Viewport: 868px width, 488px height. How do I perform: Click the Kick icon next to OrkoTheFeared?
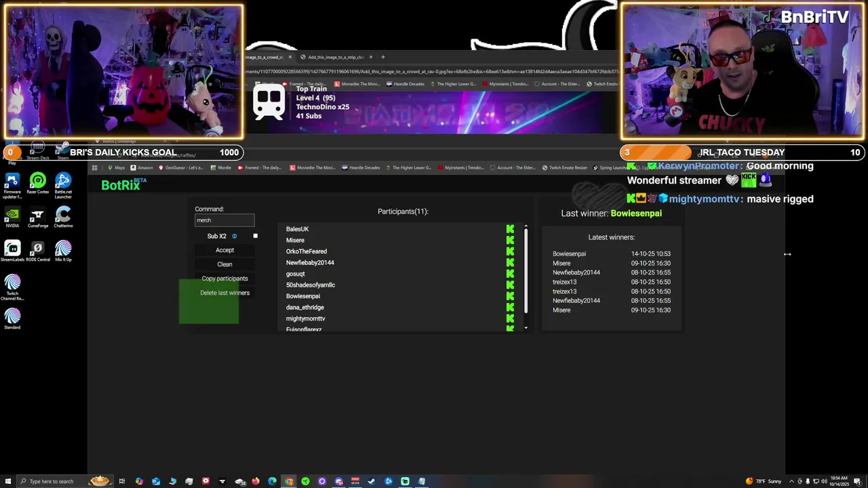510,251
